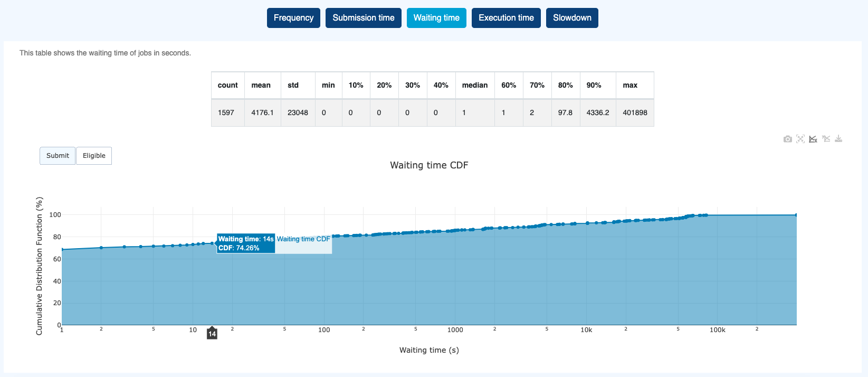Select the Waiting time tab
This screenshot has height=377, width=868.
(x=436, y=18)
